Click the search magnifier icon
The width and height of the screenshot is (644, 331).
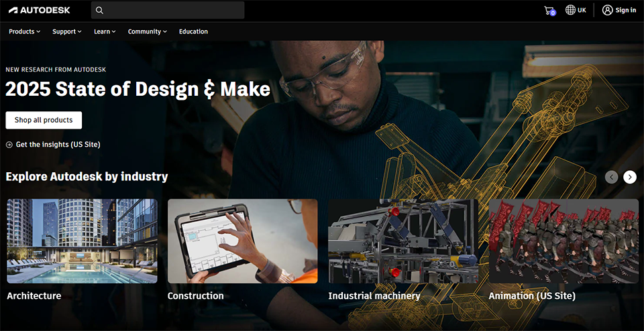pyautogui.click(x=99, y=10)
